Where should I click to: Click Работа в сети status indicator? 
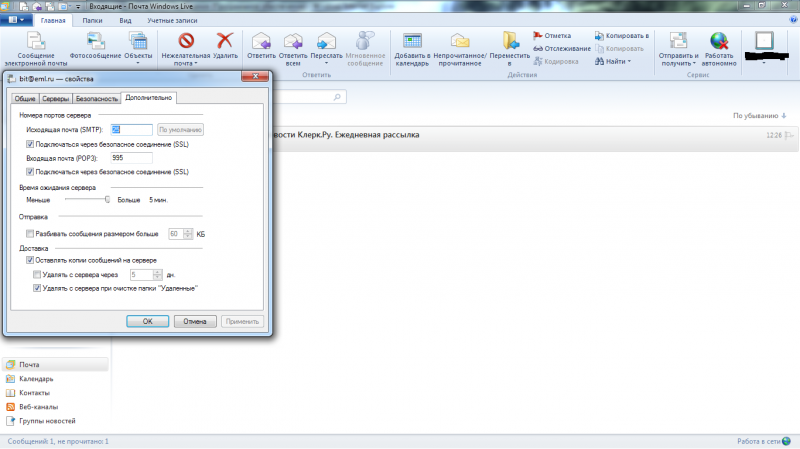click(763, 441)
